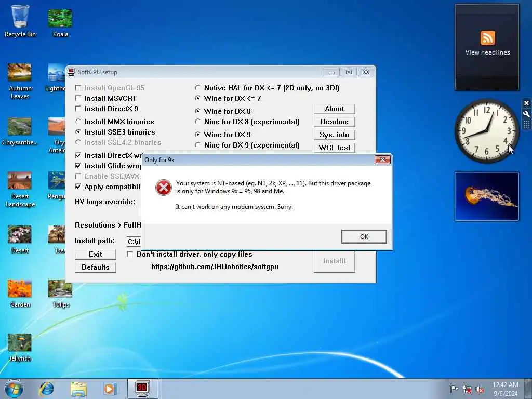Select Wine for DX 8 radio

click(197, 111)
